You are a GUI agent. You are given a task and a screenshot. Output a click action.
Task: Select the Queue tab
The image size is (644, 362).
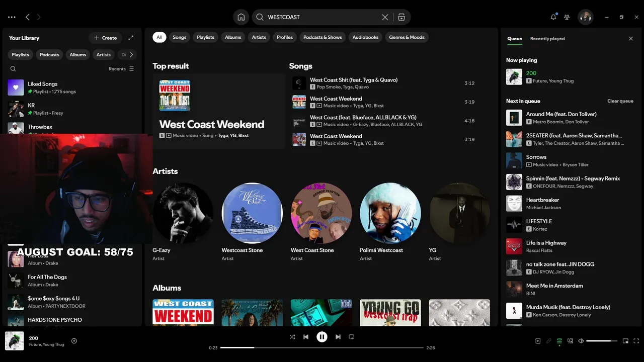click(515, 39)
